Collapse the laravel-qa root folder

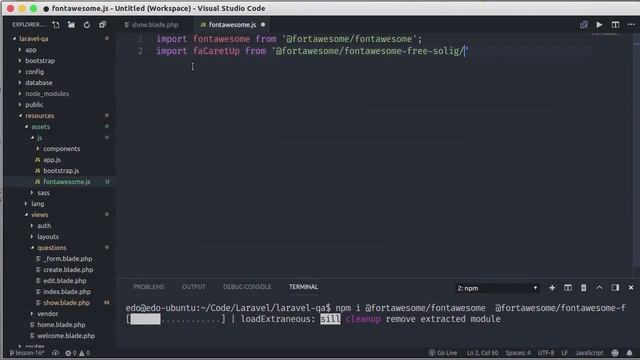33,39
